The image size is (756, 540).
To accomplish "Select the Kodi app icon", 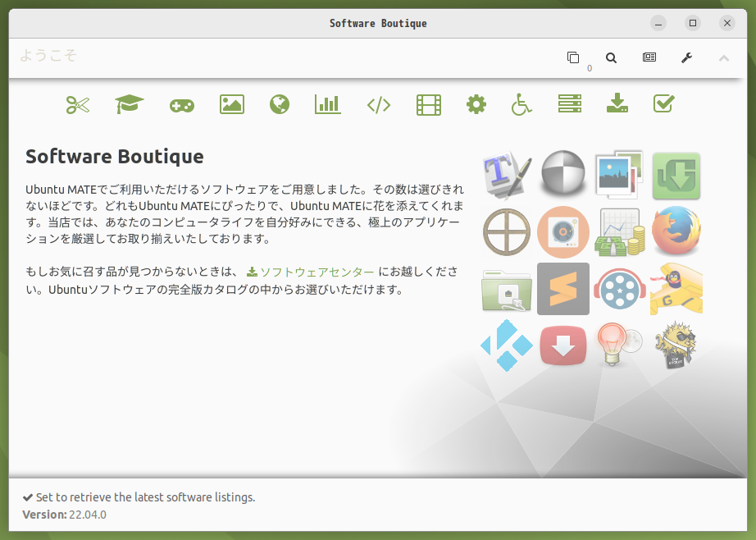I will pos(507,346).
